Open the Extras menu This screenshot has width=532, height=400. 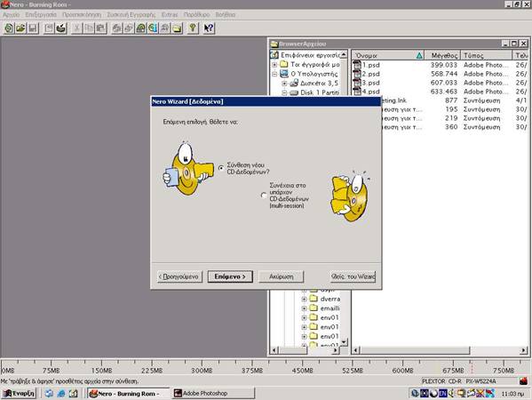170,14
